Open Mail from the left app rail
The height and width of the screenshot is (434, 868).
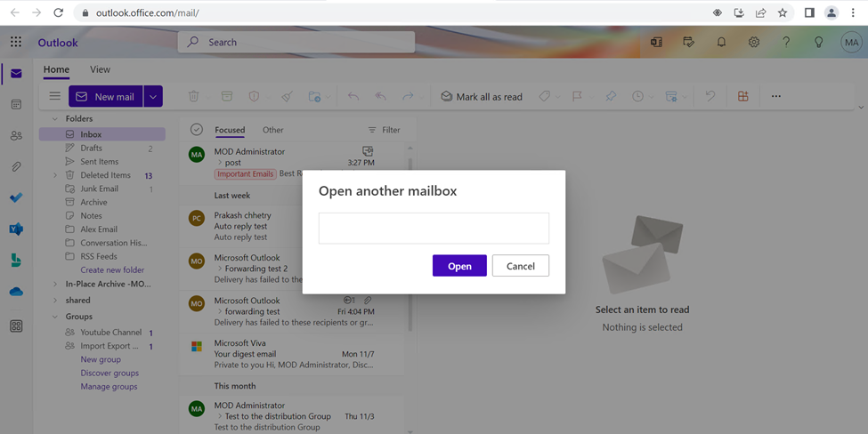point(16,74)
